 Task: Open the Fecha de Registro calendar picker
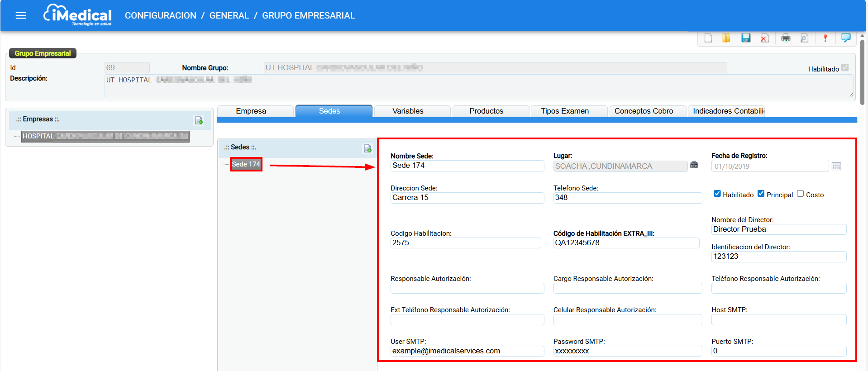pyautogui.click(x=836, y=166)
